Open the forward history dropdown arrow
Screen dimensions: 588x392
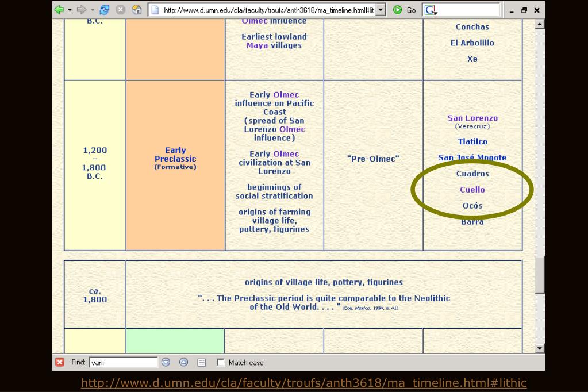pyautogui.click(x=92, y=10)
